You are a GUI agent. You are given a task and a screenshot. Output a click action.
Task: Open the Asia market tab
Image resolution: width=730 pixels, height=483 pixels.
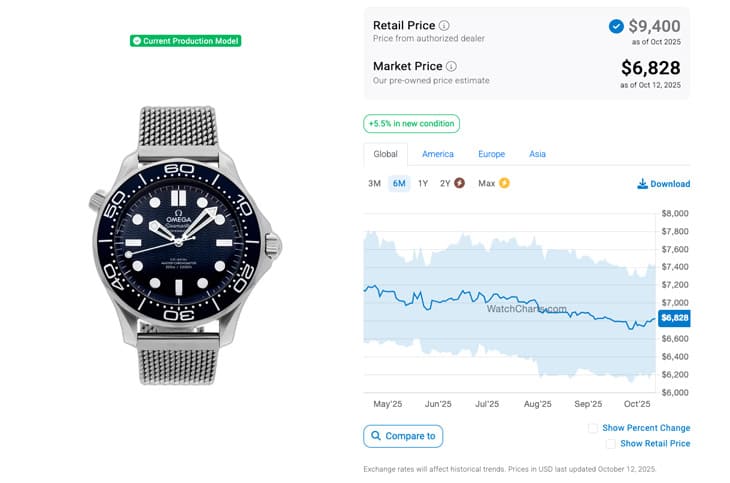[x=537, y=154]
